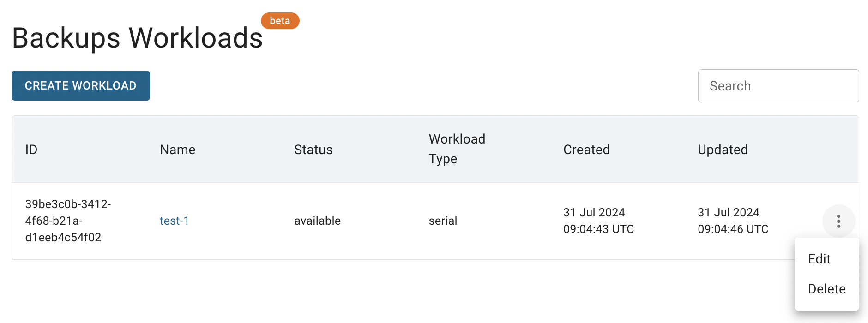
Task: Choose Delete in the actions menu
Action: pyautogui.click(x=826, y=289)
